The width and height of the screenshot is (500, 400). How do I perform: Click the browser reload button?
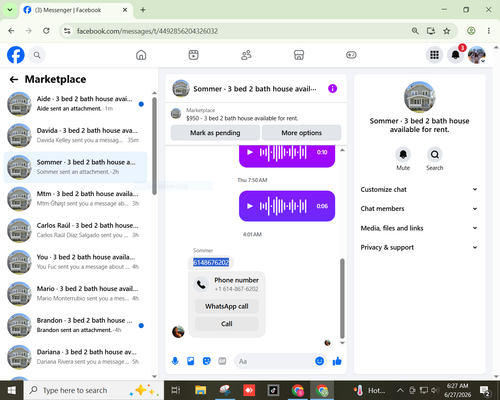[46, 31]
